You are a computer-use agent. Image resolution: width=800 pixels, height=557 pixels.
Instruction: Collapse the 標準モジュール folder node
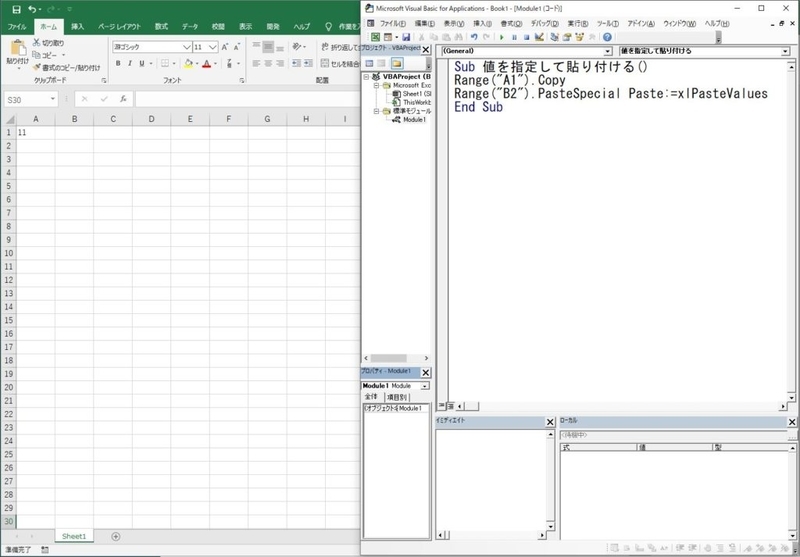[x=377, y=111]
